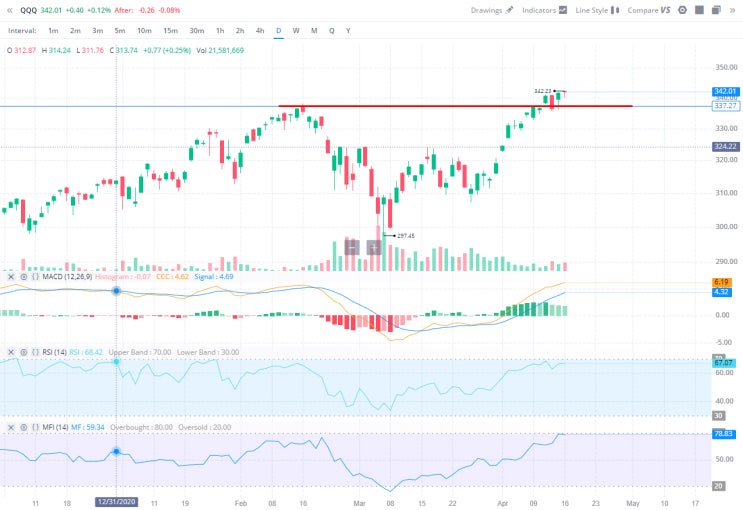The image size is (743, 510).
Task: Click the blue 4.32 signal value label
Action: click(x=722, y=292)
